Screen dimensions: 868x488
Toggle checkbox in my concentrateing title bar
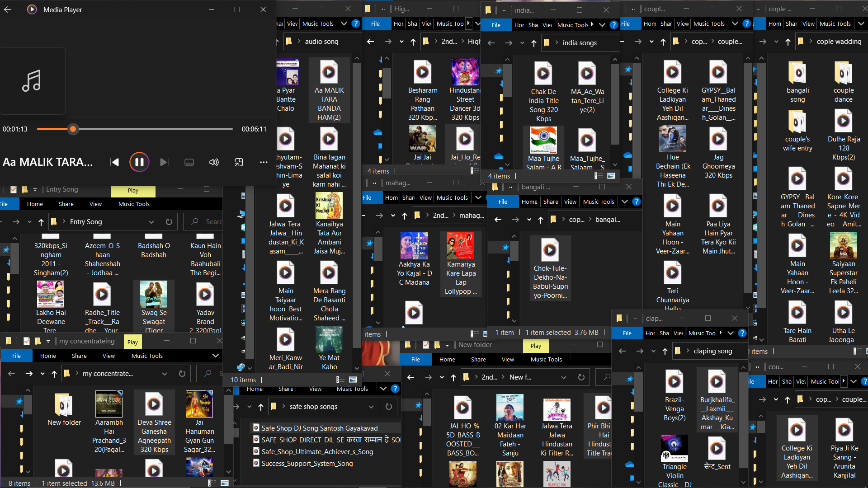coord(27,341)
